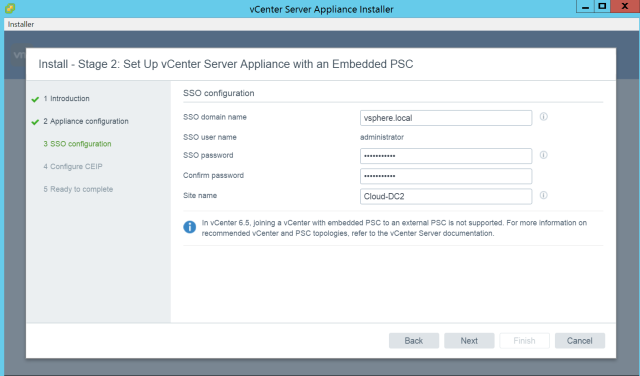Select step 5 Ready to complete

[x=78, y=189]
